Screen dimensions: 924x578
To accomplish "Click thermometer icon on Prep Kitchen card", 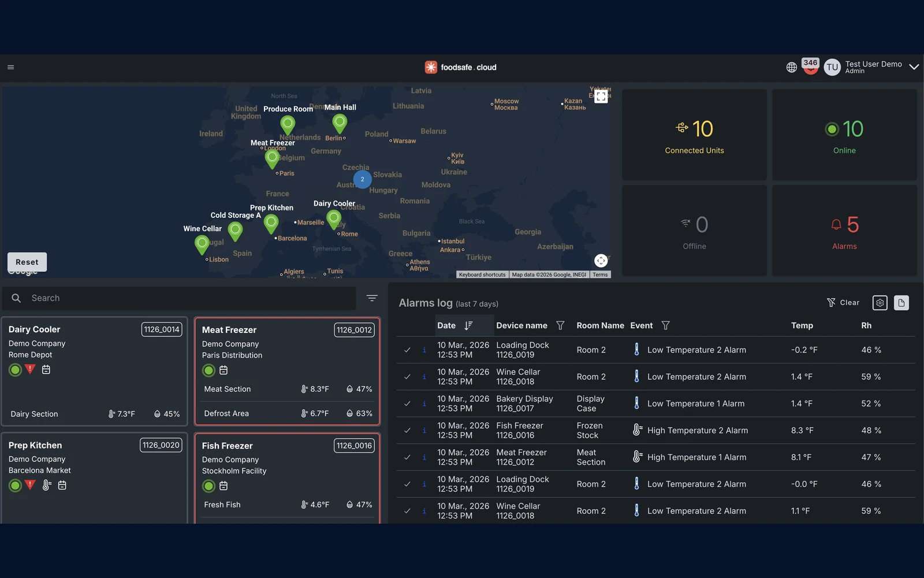I will pos(47,485).
